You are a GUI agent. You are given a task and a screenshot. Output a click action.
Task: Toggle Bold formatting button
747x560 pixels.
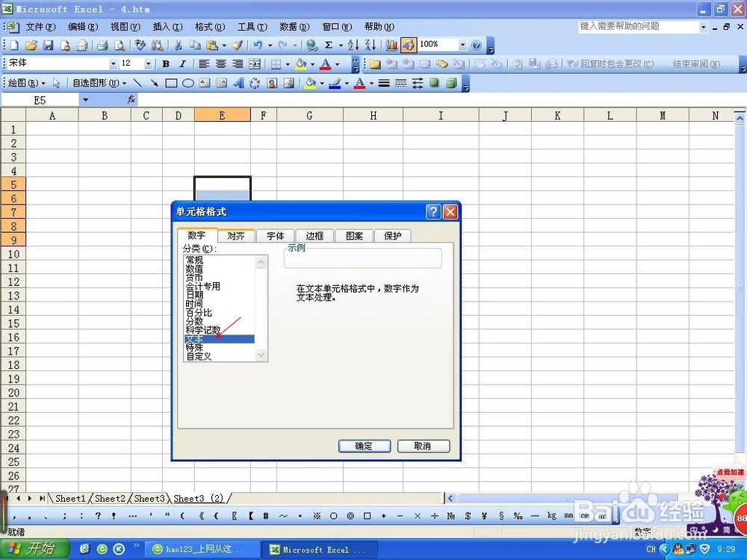(x=166, y=63)
